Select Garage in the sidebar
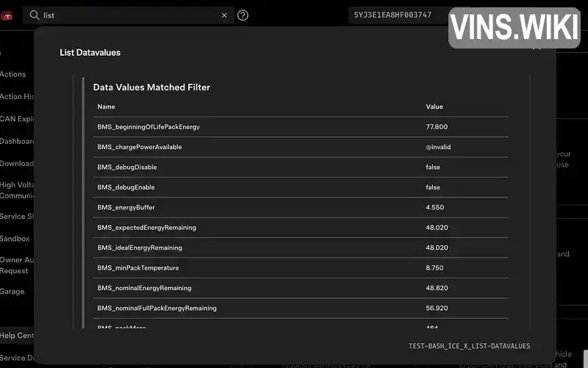This screenshot has height=368, width=588. (x=12, y=292)
